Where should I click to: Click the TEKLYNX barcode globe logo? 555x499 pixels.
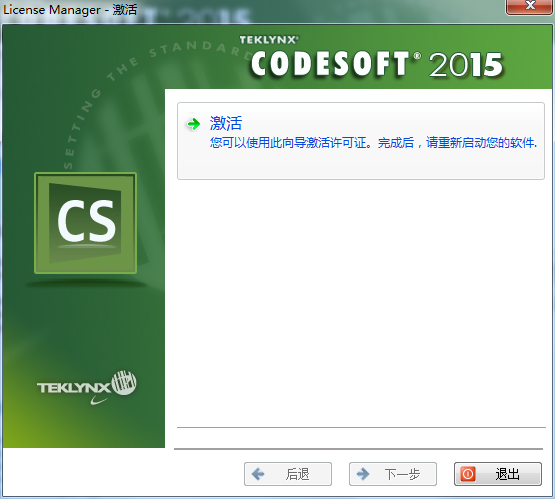click(x=124, y=383)
